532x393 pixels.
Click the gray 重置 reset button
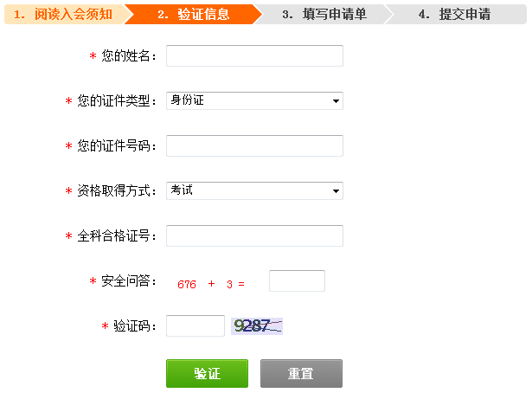(301, 373)
